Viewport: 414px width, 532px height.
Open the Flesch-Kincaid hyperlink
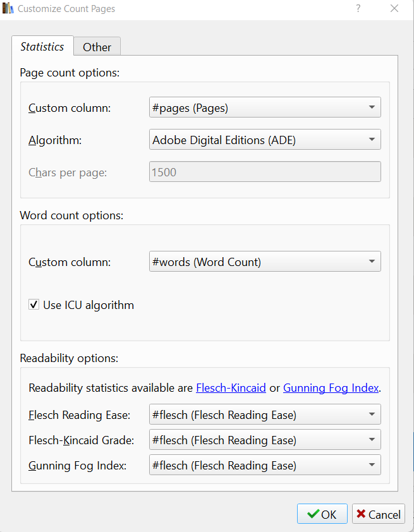231,388
